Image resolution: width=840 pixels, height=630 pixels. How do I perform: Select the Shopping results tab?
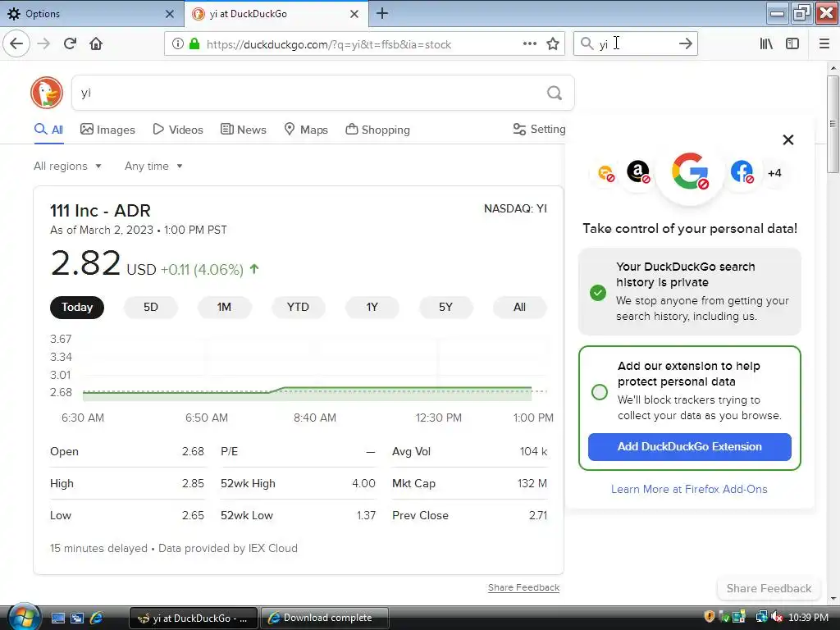click(x=377, y=130)
